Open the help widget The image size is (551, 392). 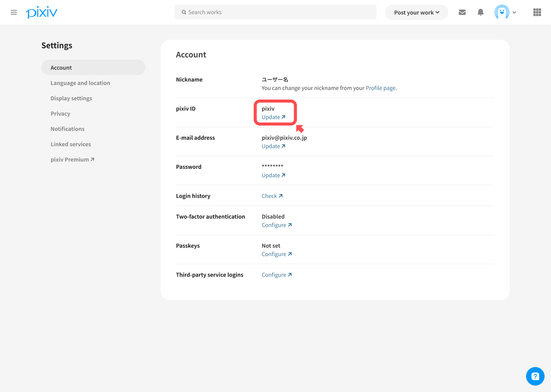coord(535,376)
